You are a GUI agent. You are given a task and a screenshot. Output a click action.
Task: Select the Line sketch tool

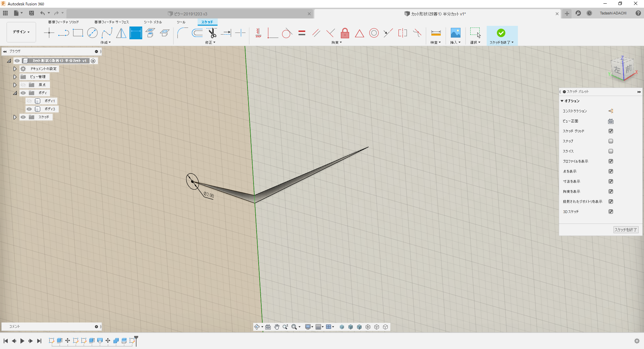coord(63,33)
